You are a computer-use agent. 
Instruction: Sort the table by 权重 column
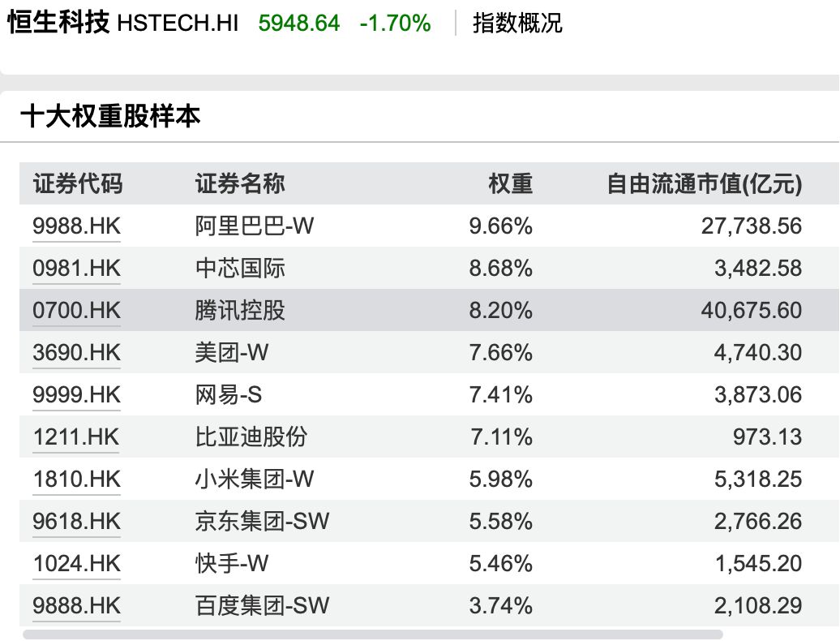click(510, 184)
